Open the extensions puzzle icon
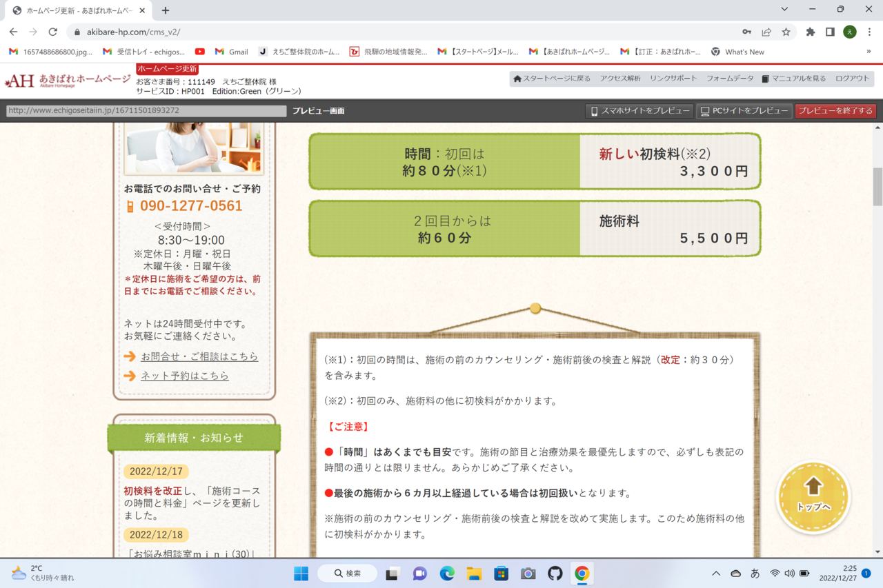883x588 pixels. point(811,32)
